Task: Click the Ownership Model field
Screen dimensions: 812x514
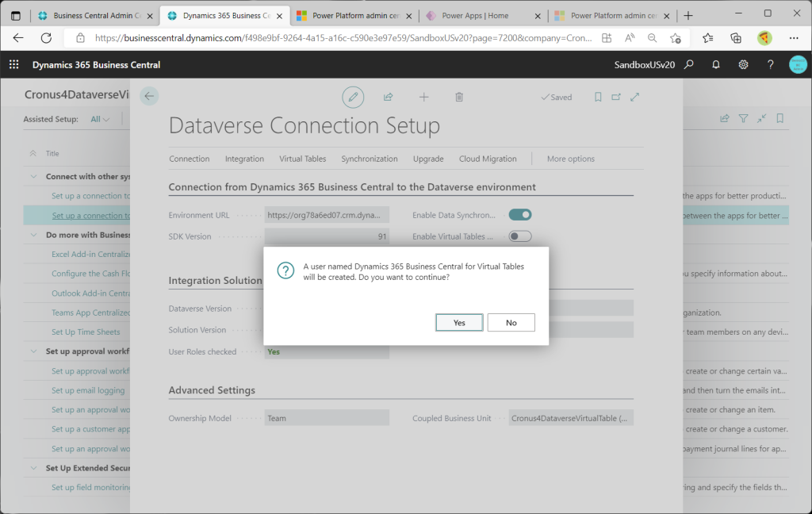Action: coord(327,417)
